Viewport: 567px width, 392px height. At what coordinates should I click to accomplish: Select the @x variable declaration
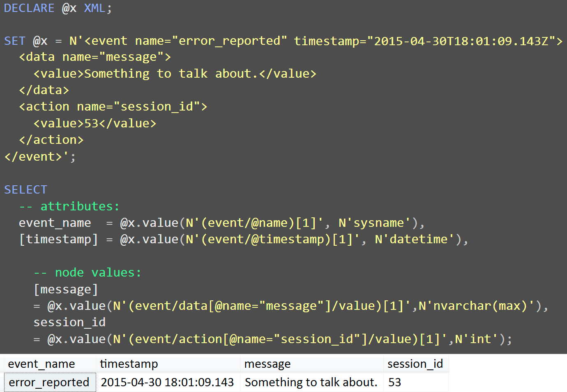[68, 8]
